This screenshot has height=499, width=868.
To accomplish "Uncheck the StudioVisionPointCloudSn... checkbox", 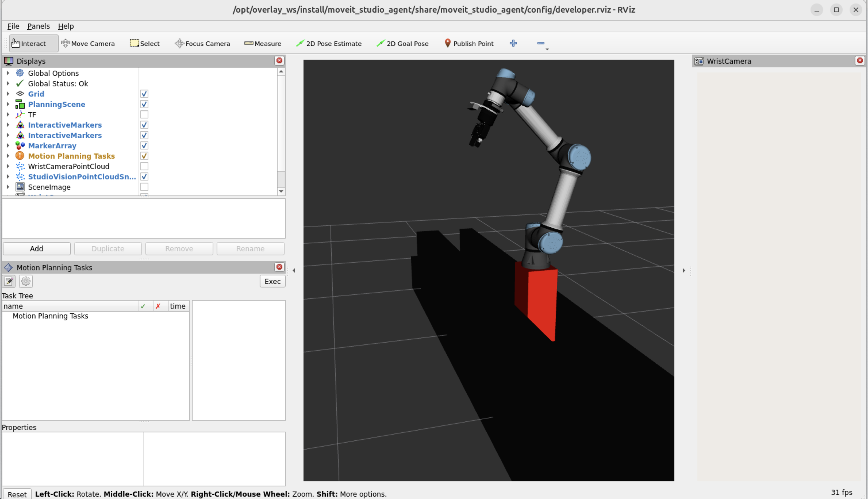I will tap(144, 177).
